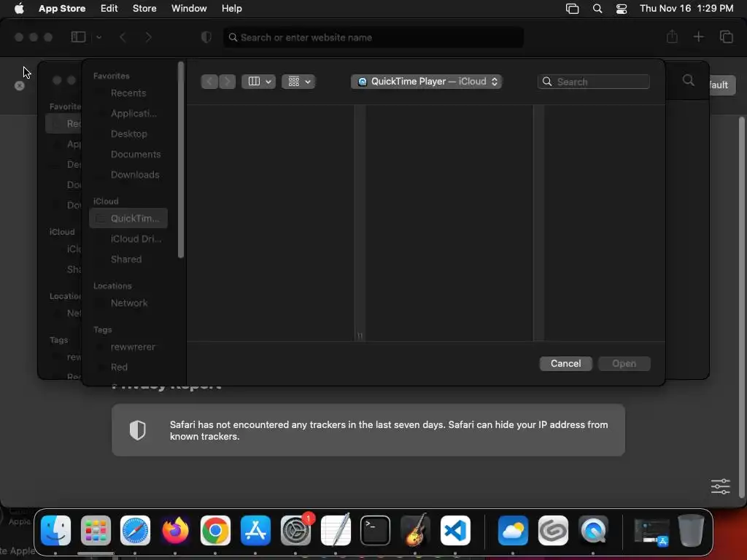Open the gray swirl app in dock
Image resolution: width=747 pixels, height=560 pixels.
coord(553,530)
